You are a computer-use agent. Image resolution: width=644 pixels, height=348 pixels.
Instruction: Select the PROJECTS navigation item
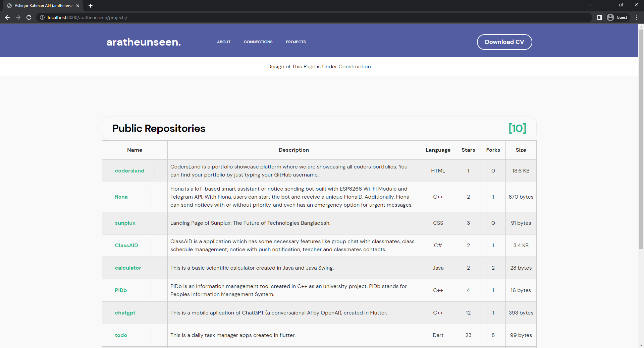tap(296, 42)
